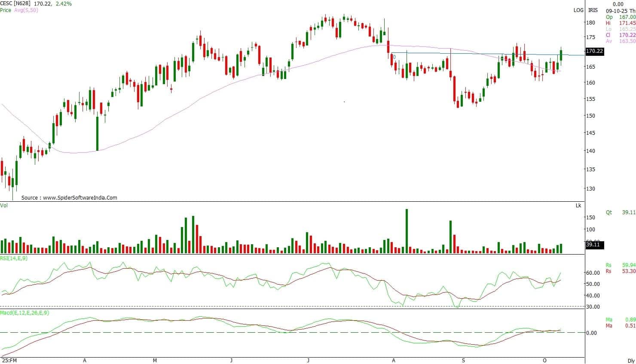Select the Avg(S,50) moving average label
This screenshot has width=636, height=364.
click(25, 10)
